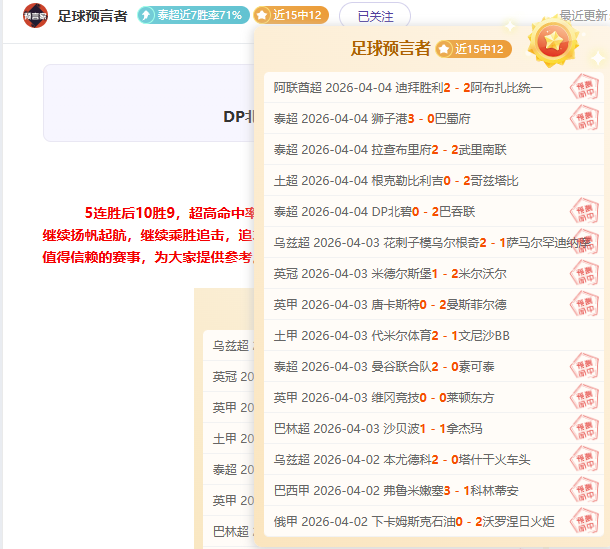Click the hit stamp on DP北碧 row
This screenshot has height=549, width=610.
pos(584,211)
